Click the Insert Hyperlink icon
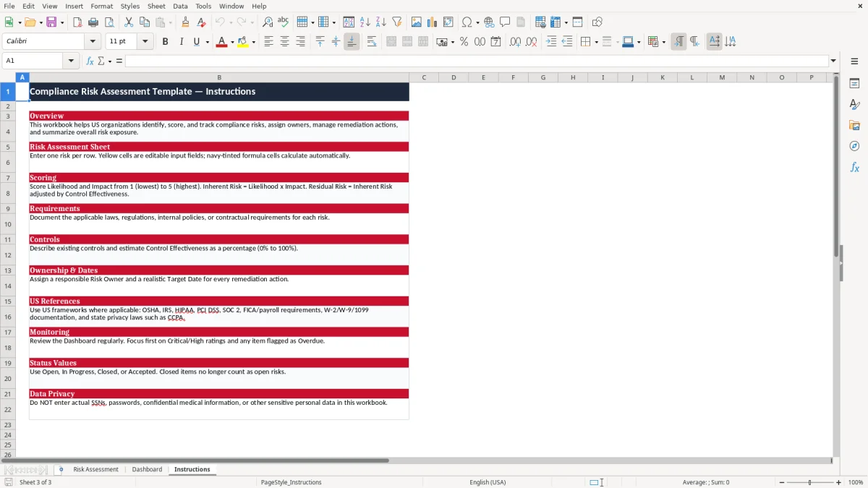The image size is (868, 488). tap(489, 22)
